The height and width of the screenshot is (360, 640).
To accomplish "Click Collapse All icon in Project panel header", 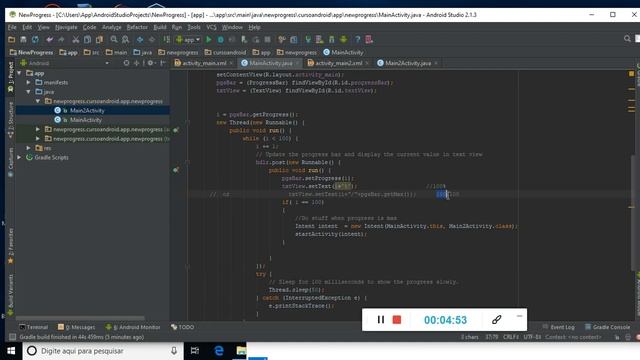I will pos(136,63).
